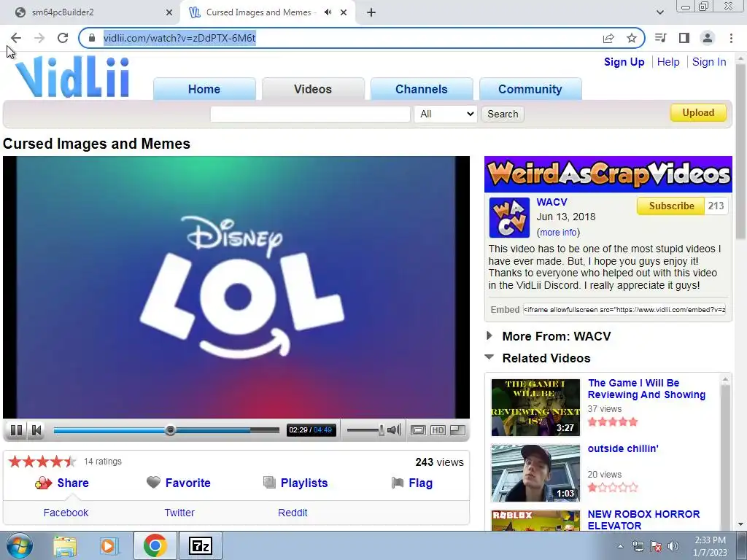Click the yellow Upload button
The image size is (747, 560).
point(698,113)
